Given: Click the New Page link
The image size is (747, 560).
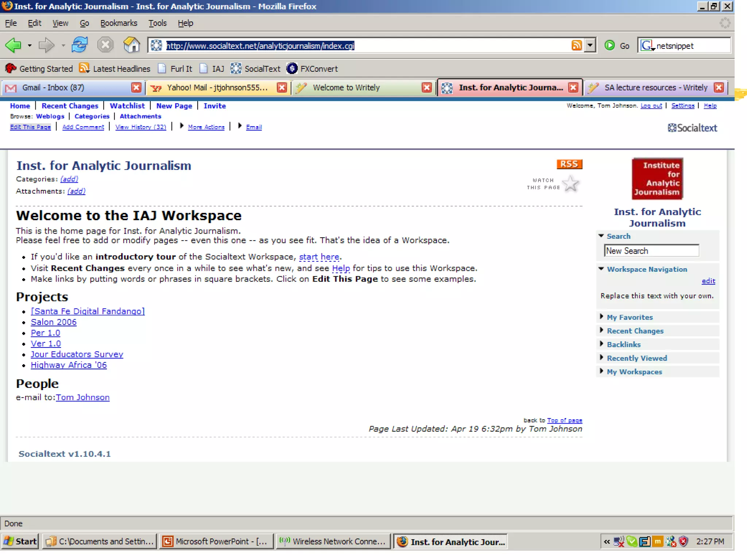Looking at the screenshot, I should tap(174, 106).
